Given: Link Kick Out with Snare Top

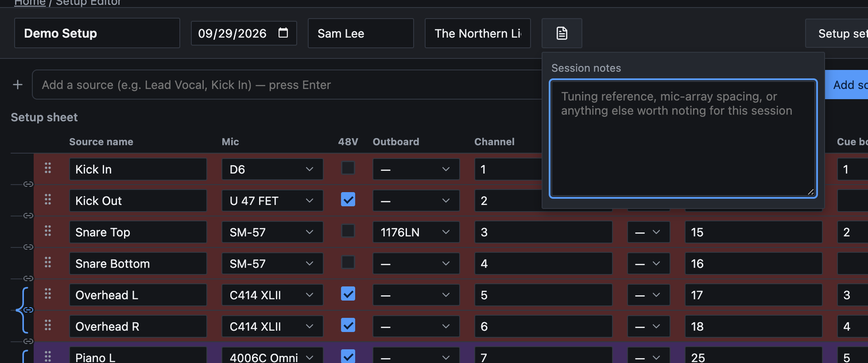Looking at the screenshot, I should pyautogui.click(x=28, y=216).
